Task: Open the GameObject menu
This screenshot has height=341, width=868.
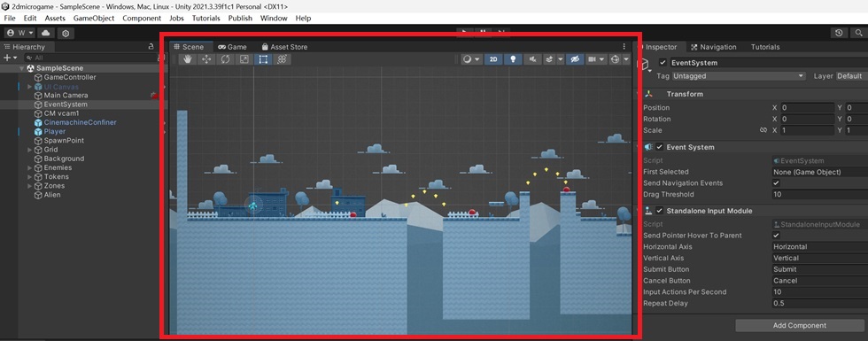Action: coord(94,19)
